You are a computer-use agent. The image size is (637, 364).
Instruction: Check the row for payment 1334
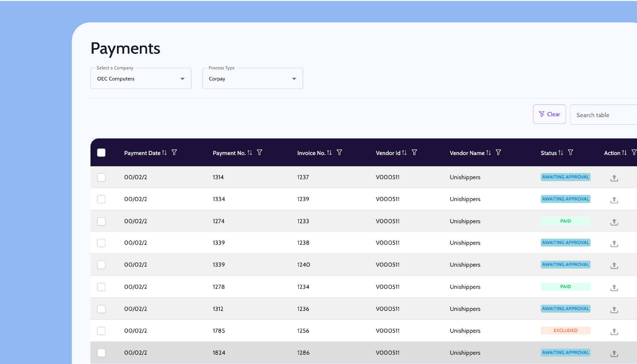[x=101, y=199]
